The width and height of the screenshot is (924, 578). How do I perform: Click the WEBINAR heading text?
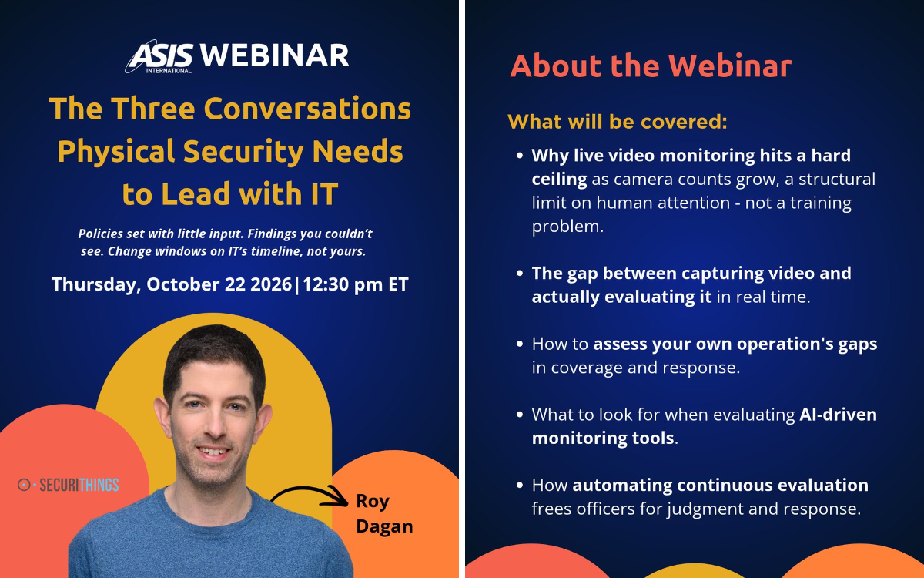pos(275,55)
